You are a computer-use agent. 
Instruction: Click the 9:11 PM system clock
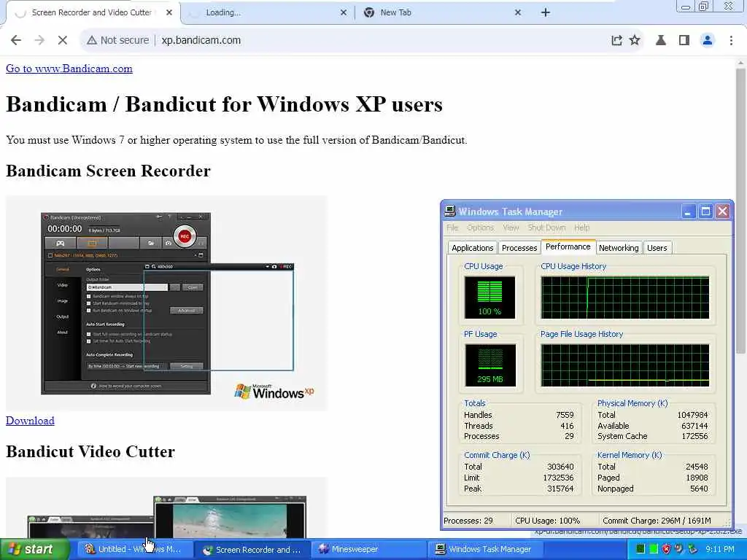coord(720,550)
